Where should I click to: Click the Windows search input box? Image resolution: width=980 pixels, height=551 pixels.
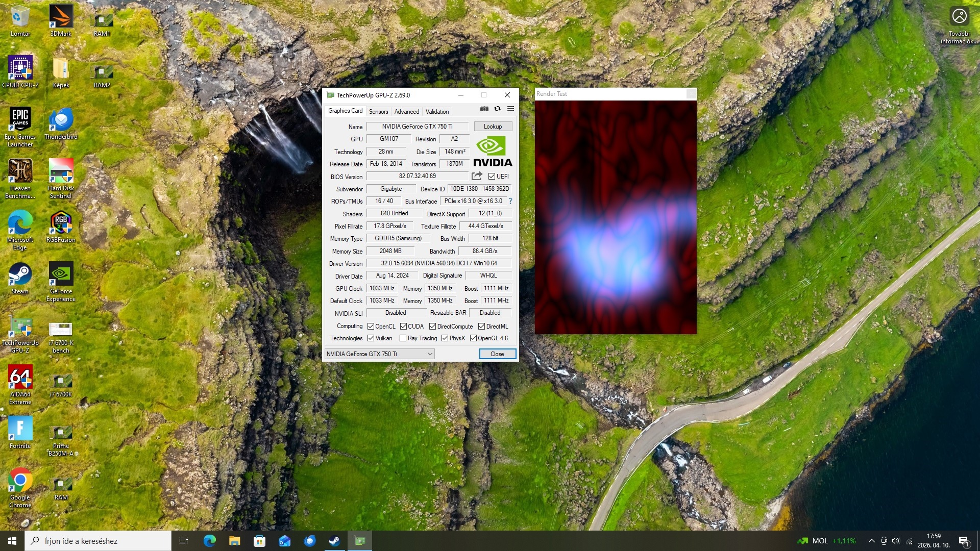[98, 541]
